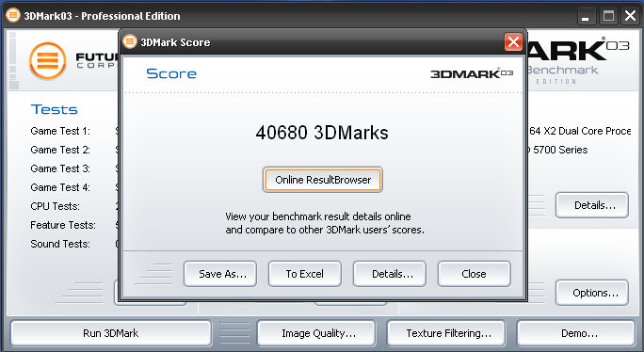The image size is (644, 352).
Task: Click the Game Test 3 label
Action: (60, 168)
